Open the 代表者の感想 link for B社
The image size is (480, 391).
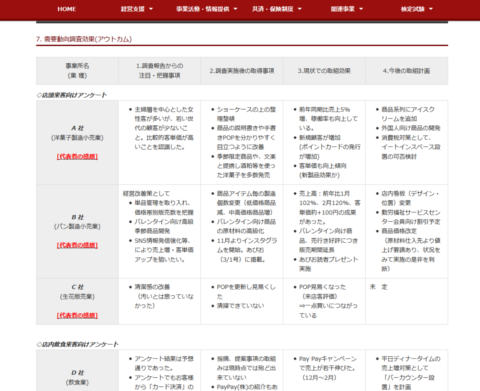[77, 245]
